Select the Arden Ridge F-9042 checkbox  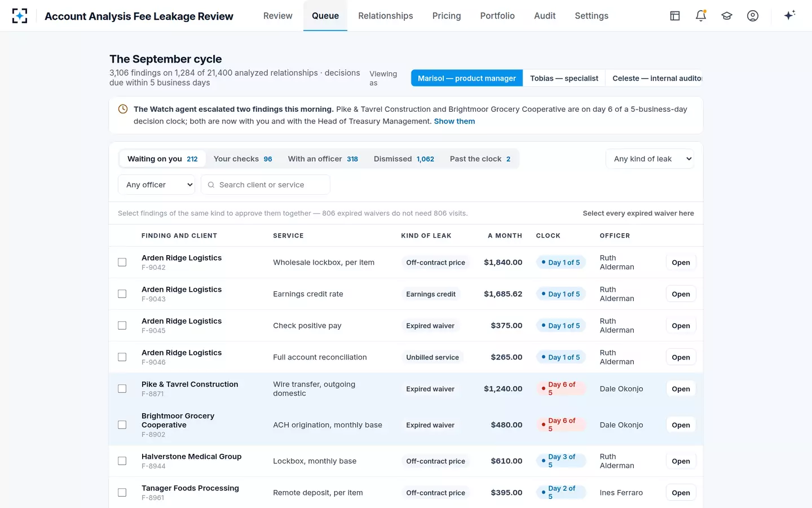[122, 262]
